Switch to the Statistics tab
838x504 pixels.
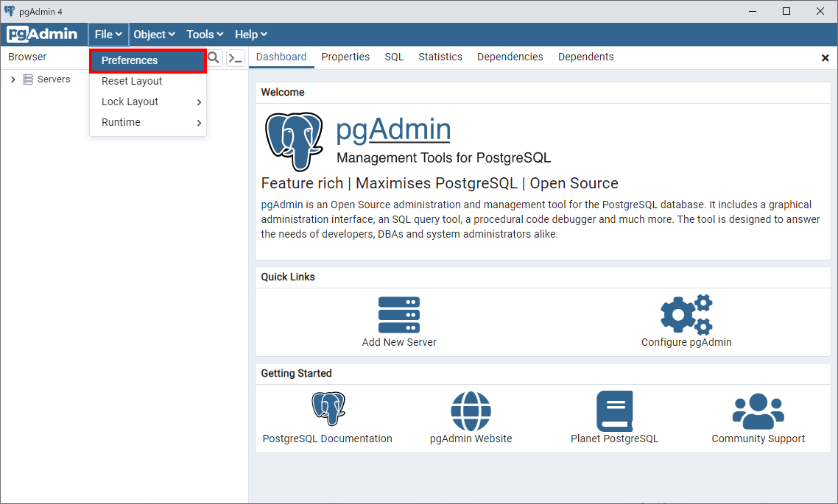(x=440, y=57)
